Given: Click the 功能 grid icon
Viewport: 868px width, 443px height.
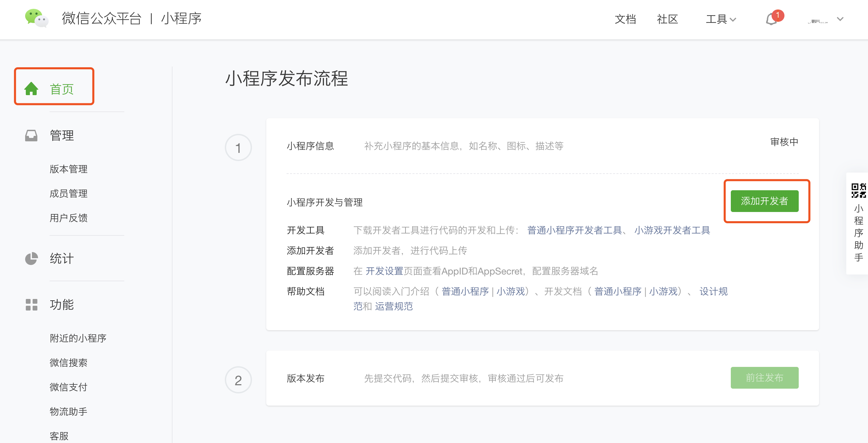Looking at the screenshot, I should pos(31,305).
